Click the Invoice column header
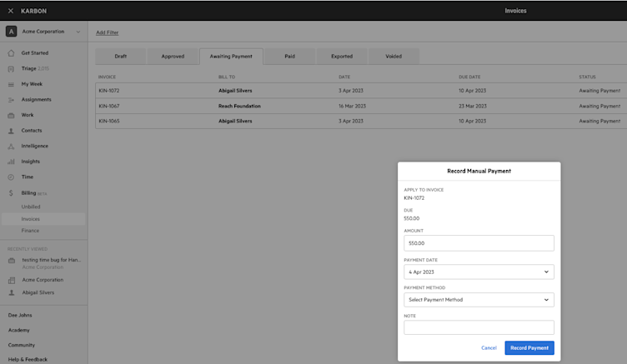627x364 pixels. click(x=108, y=77)
